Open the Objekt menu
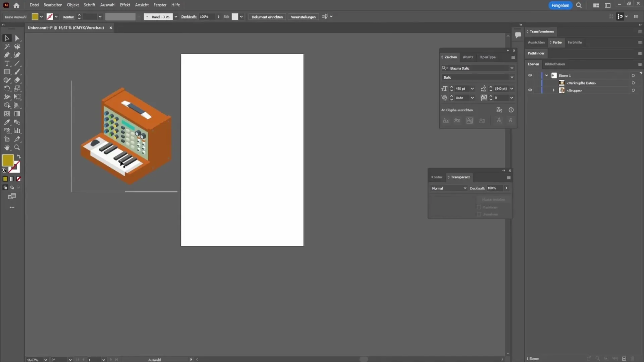 click(73, 5)
